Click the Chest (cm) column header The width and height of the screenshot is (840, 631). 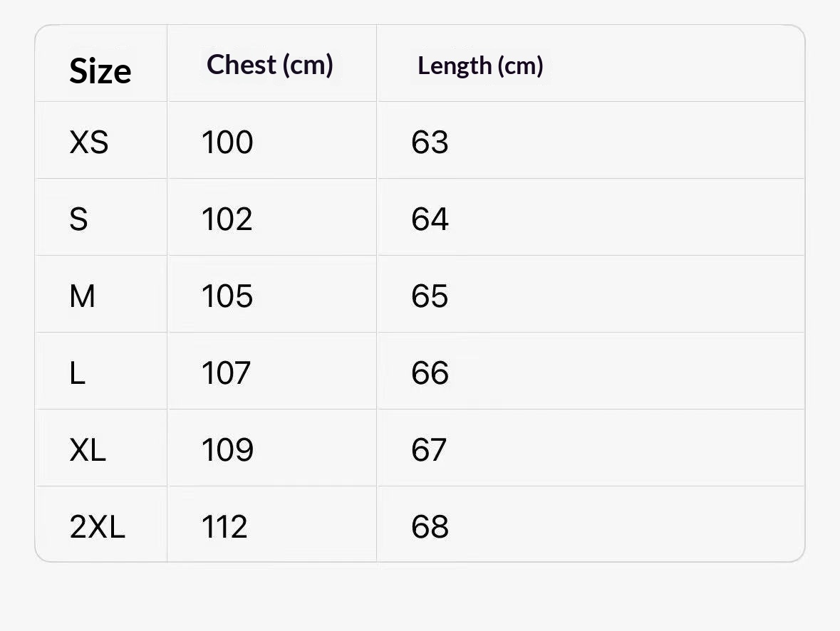(270, 65)
